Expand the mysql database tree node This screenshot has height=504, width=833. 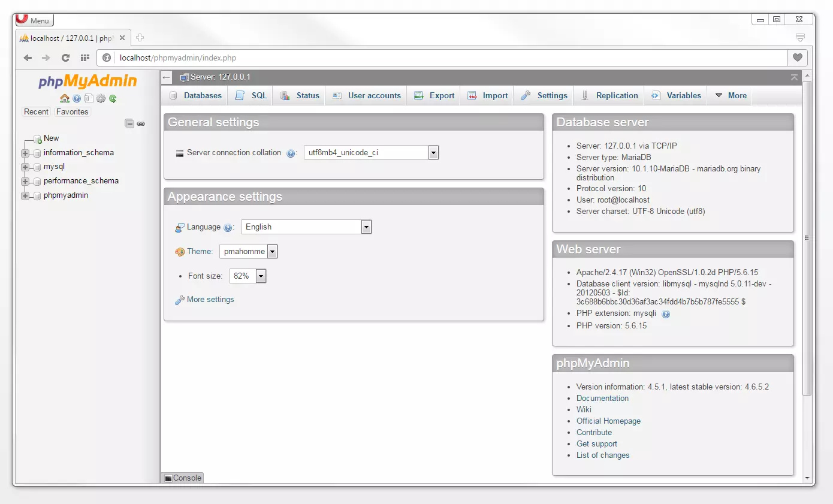pos(24,167)
